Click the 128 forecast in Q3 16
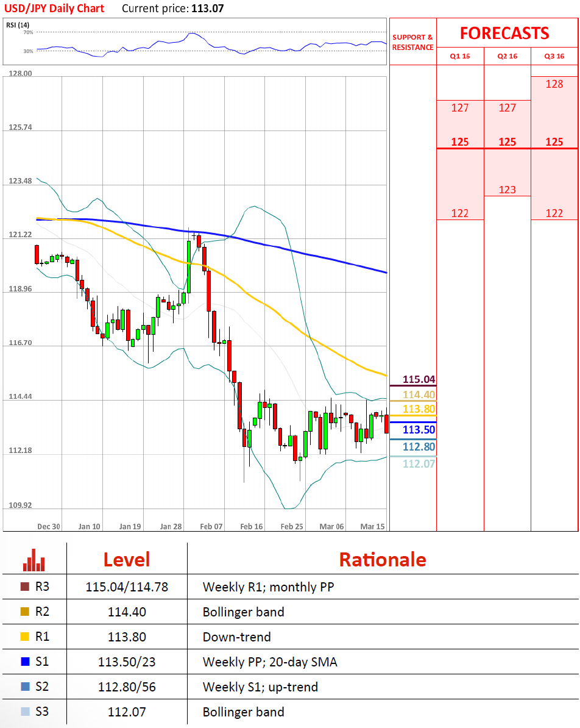The width and height of the screenshot is (580, 728). point(554,84)
